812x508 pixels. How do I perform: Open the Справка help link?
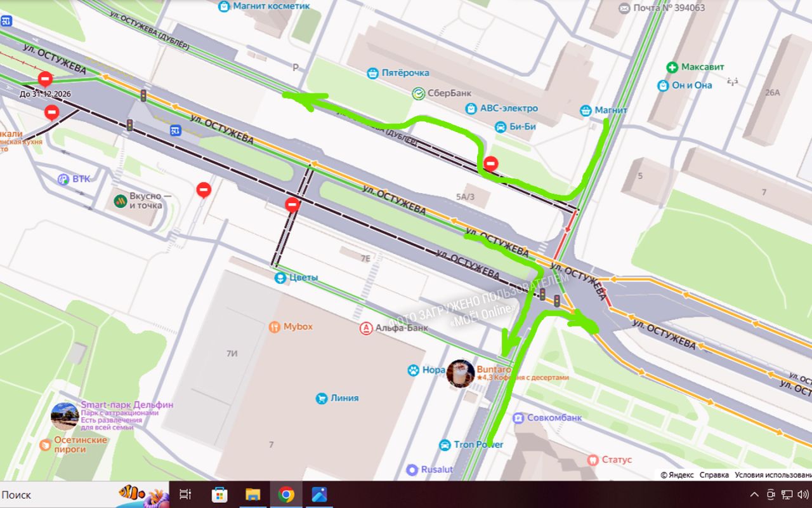point(714,475)
